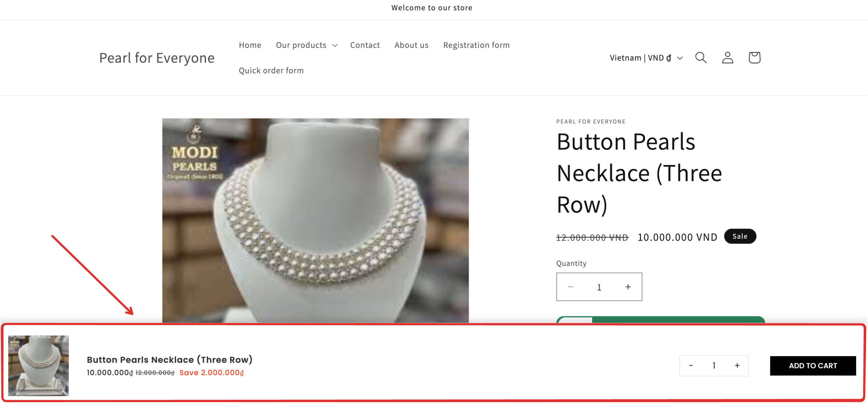This screenshot has height=404, width=868.
Task: Click the account login person icon
Action: pos(728,58)
